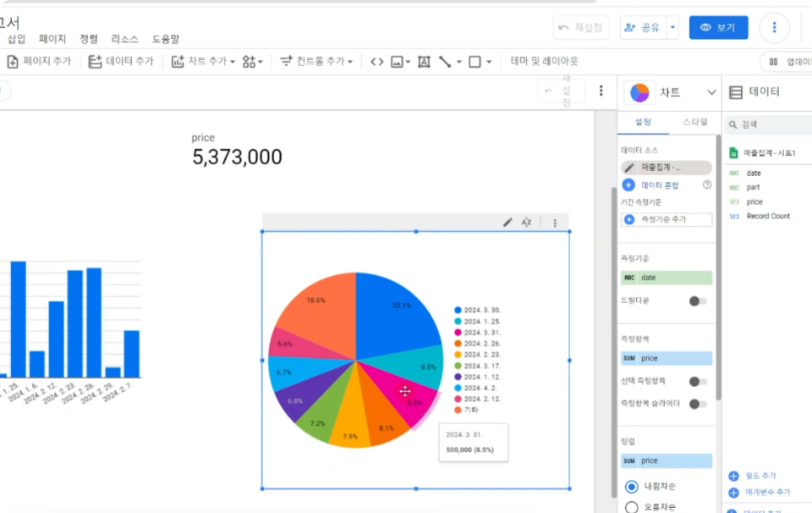Screen dimensions: 812x513
Task: Open the community visualizations icon dropdown
Action: 252,61
